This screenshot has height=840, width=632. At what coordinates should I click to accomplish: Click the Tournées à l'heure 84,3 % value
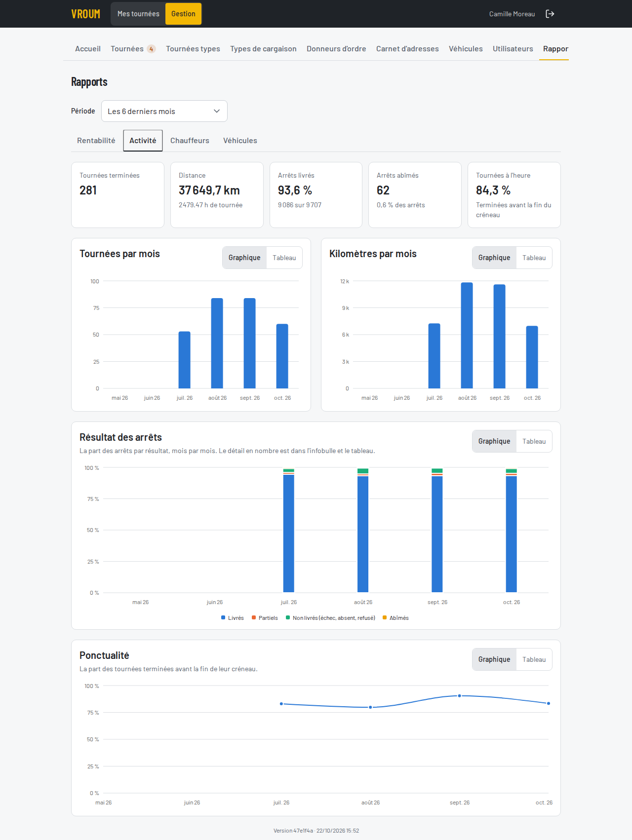pyautogui.click(x=493, y=191)
